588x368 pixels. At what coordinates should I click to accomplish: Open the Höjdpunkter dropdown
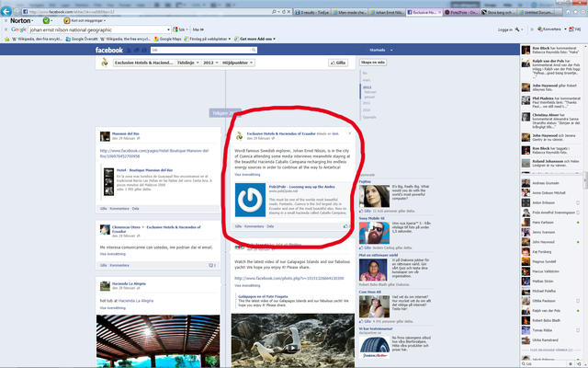point(237,63)
